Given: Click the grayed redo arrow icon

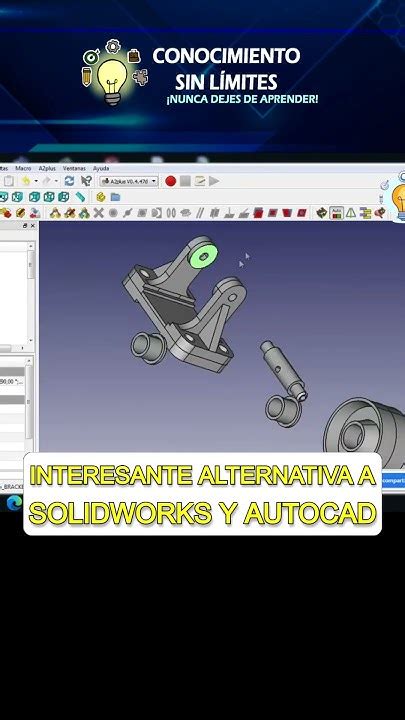Looking at the screenshot, I should point(47,181).
